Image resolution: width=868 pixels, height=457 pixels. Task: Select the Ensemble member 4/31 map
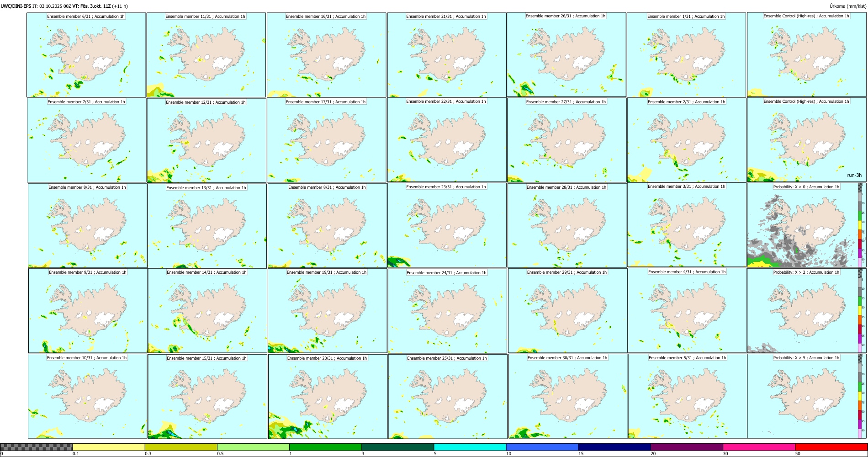pos(687,310)
